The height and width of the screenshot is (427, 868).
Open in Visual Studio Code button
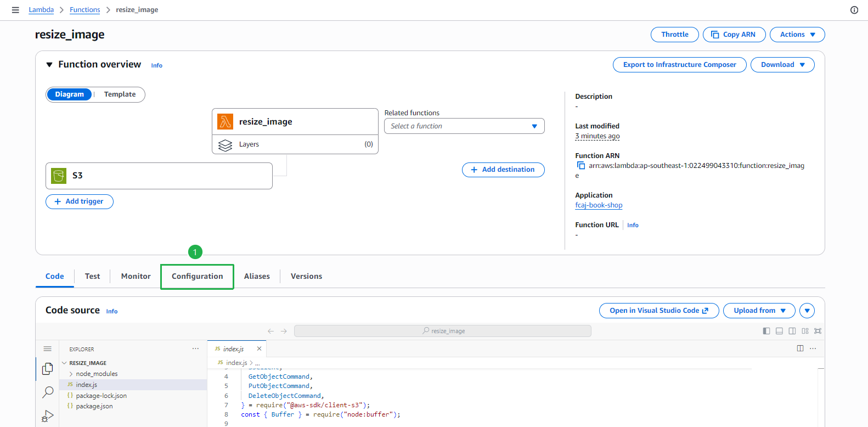pos(659,311)
